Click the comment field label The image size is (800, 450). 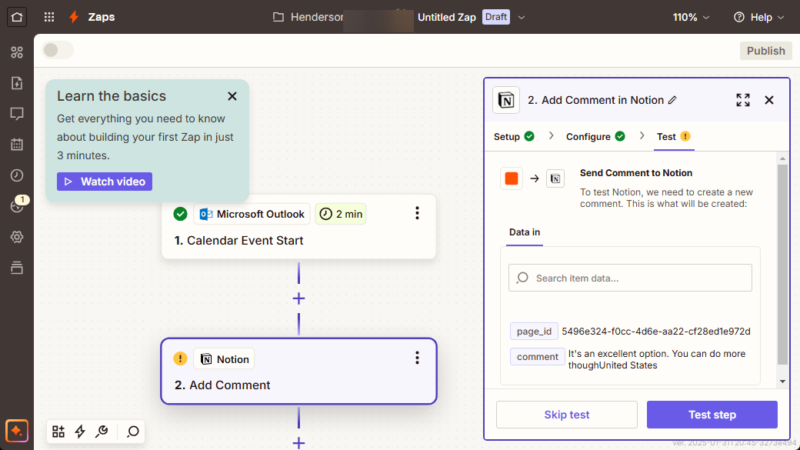(x=537, y=357)
